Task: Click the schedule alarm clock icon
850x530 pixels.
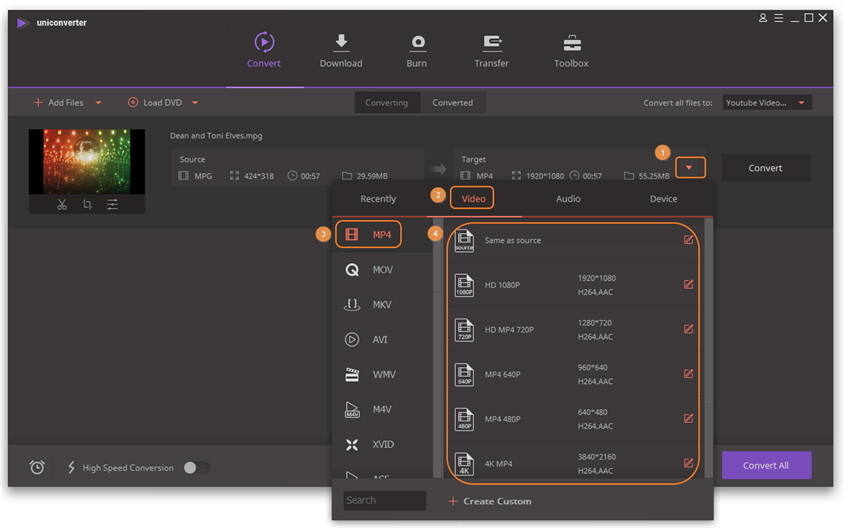Action: point(37,467)
